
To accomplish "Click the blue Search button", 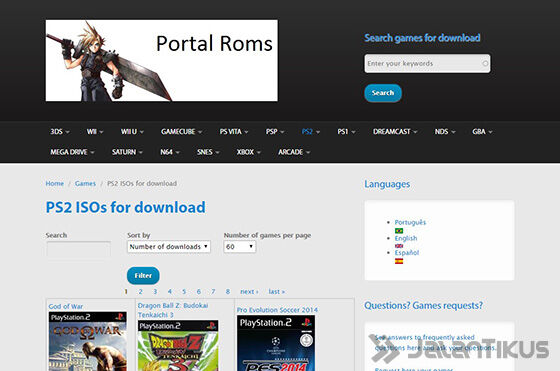I will pos(383,93).
